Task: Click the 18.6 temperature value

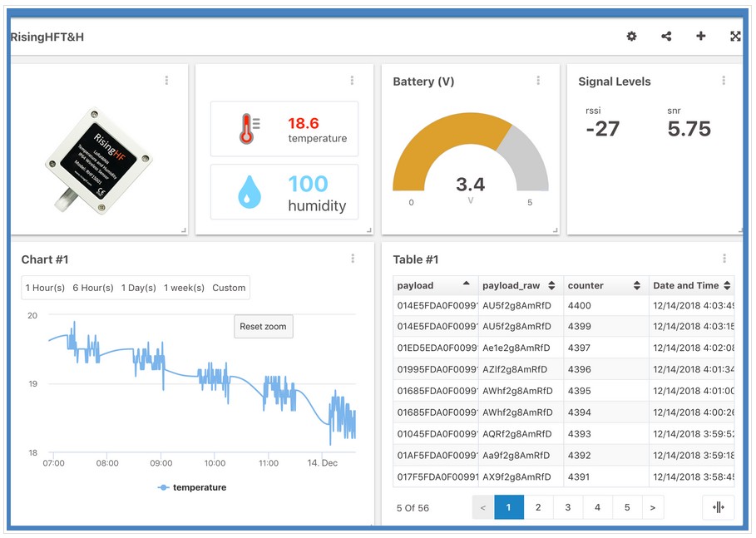Action: [304, 123]
